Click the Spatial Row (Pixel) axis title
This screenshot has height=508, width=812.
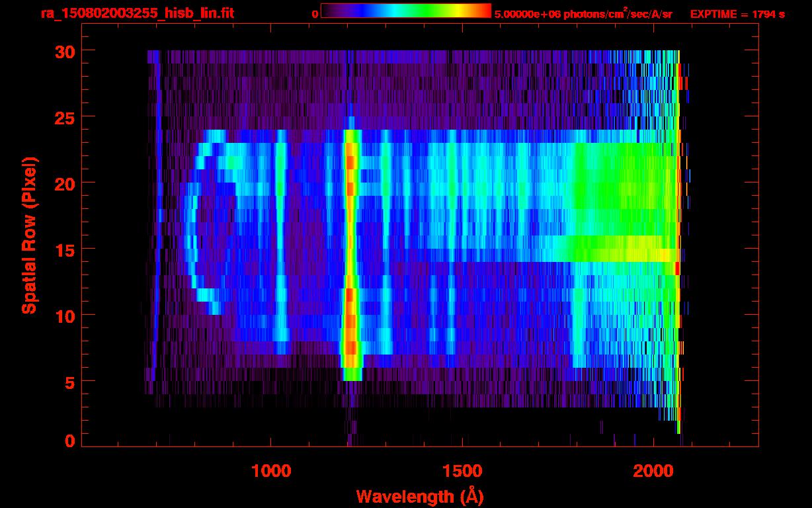coord(30,235)
